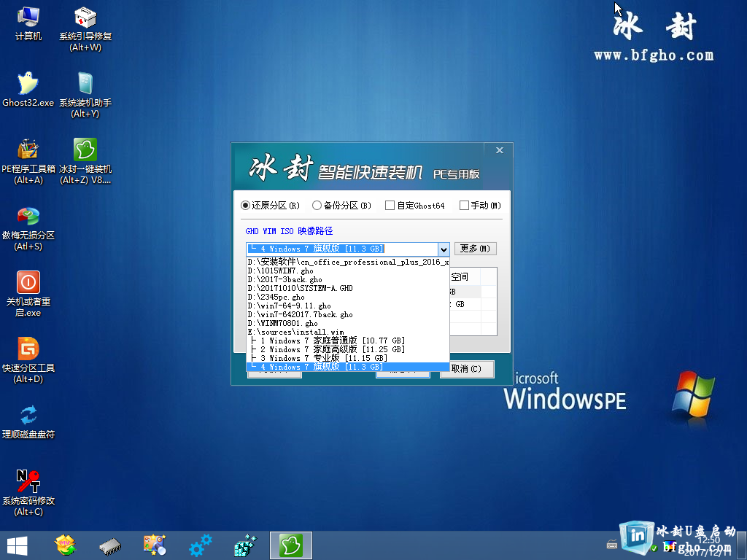Launch 理顺磁盘盘符 desktop icon
The height and width of the screenshot is (560, 747).
[x=28, y=421]
